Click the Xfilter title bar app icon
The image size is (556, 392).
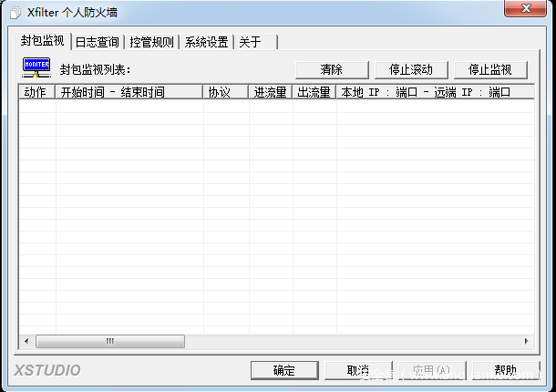(x=15, y=13)
